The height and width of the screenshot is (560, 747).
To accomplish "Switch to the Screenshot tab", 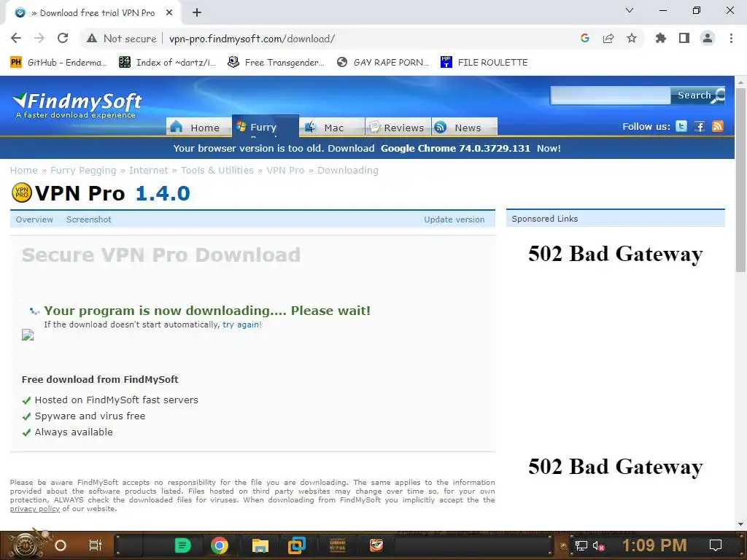I will [88, 219].
